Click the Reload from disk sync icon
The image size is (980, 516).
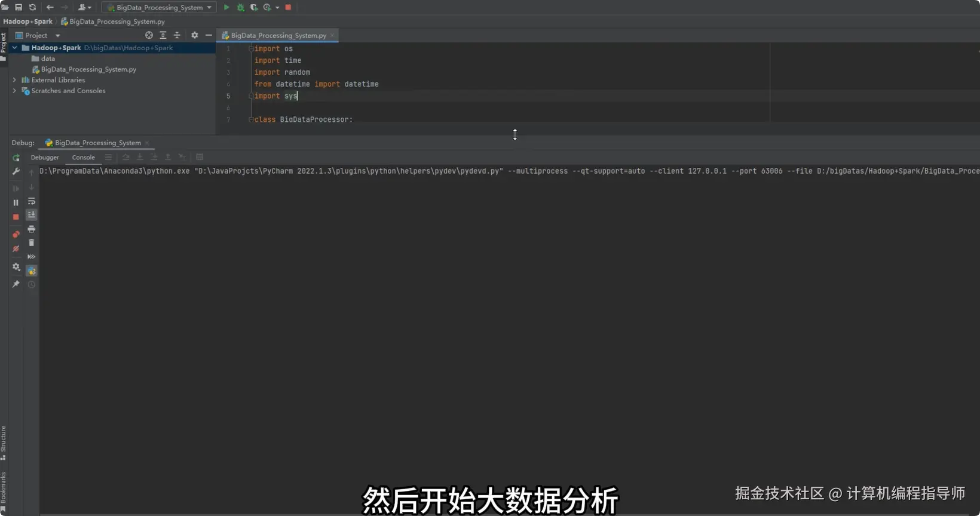32,7
